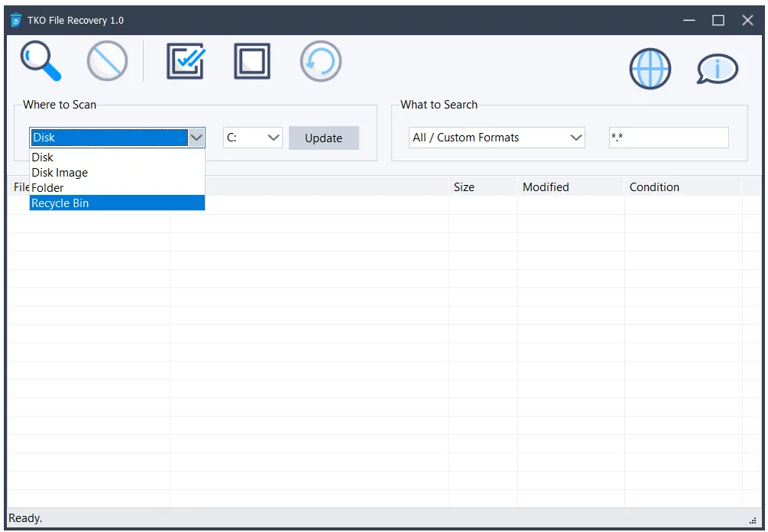
Task: Click the stop scan icon
Action: [x=107, y=60]
